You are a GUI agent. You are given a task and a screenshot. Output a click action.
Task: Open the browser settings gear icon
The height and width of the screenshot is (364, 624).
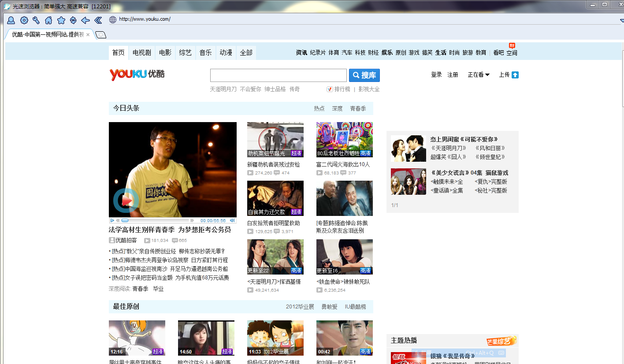24,20
